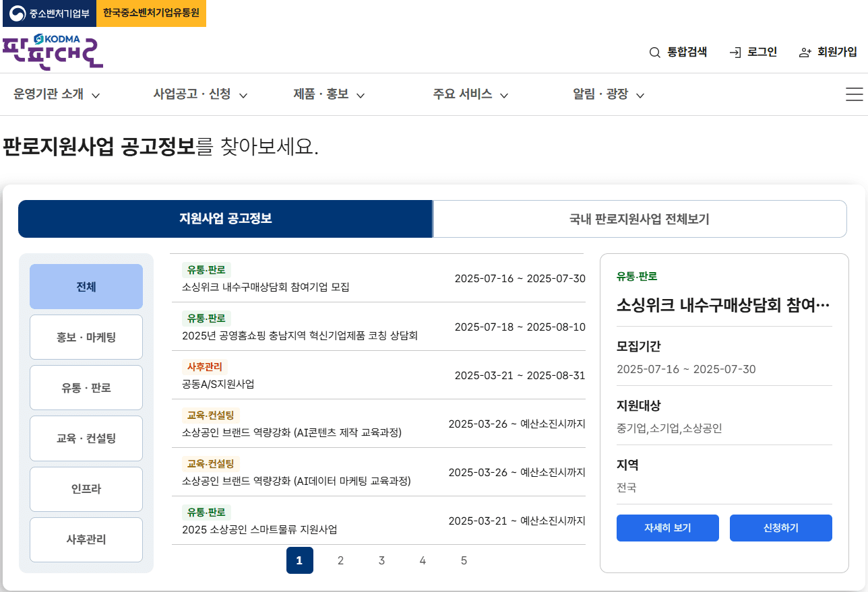
Task: Open the 운영기관 소개 menu
Action: [x=57, y=94]
